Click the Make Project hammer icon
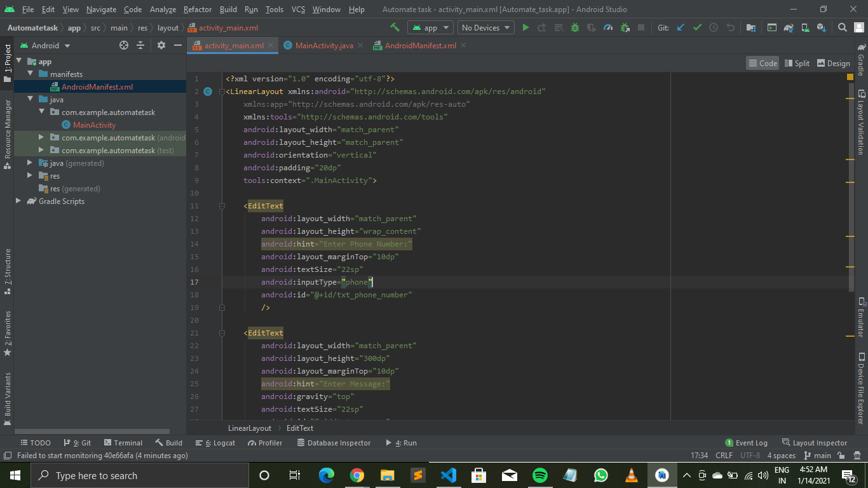 (x=395, y=27)
